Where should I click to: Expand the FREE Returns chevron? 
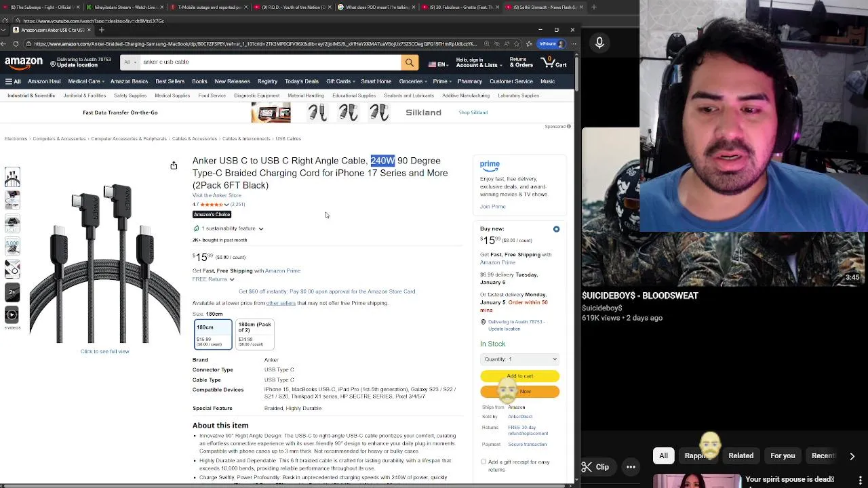232,279
